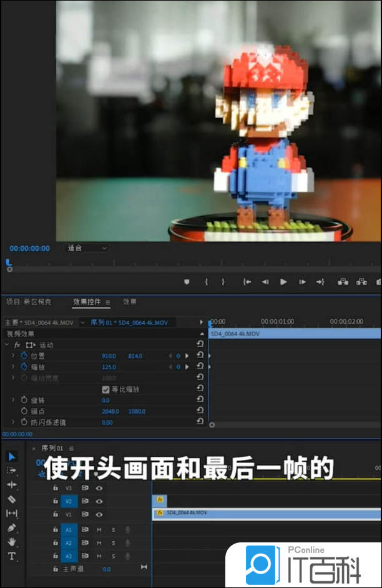Screen dimensions: 382x588
Task: Reset the 缩放 parameter
Action: pyautogui.click(x=200, y=366)
